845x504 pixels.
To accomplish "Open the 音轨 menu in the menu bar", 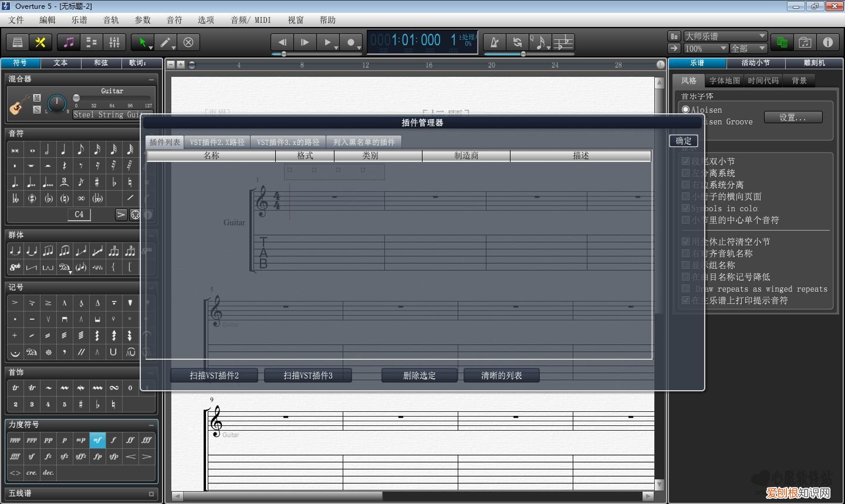I will pyautogui.click(x=111, y=20).
